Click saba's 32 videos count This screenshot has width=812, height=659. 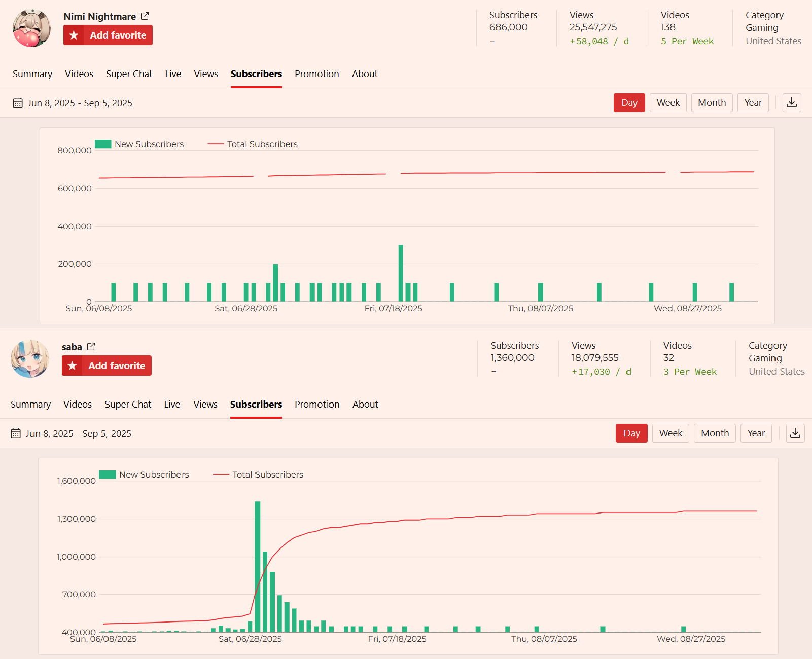(669, 358)
